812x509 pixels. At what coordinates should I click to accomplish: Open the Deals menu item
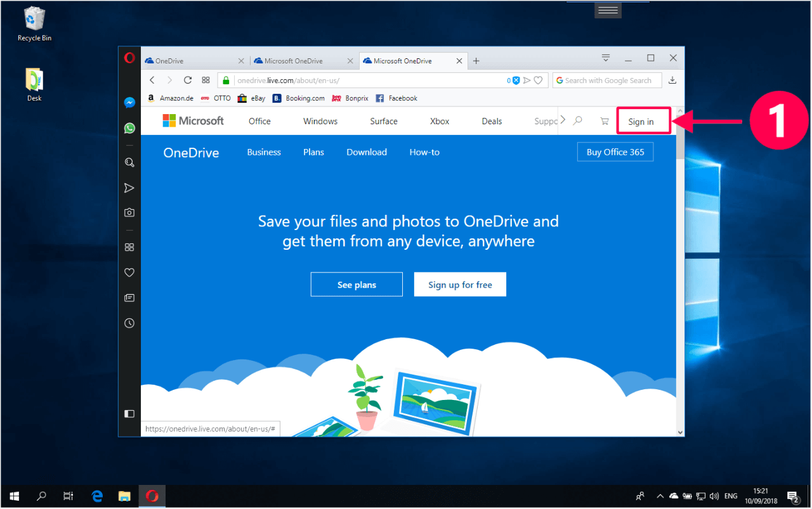[x=492, y=121]
